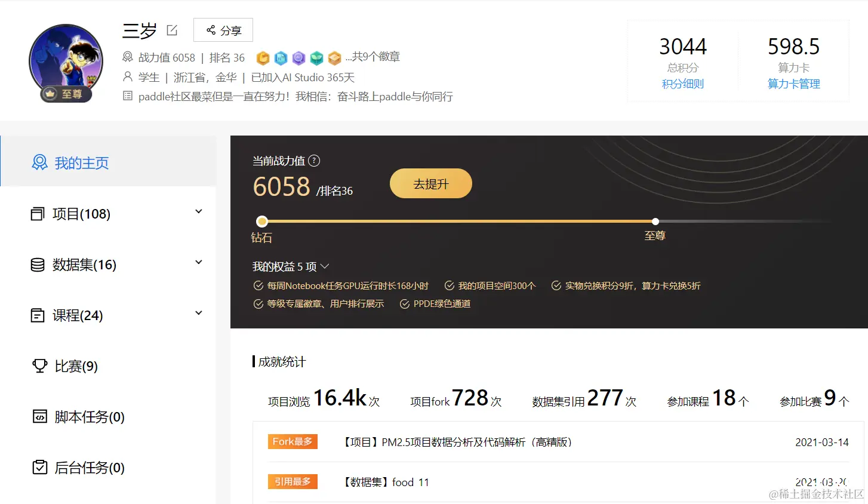Collapse the 我的权益 5项 dropdown

coord(325,266)
